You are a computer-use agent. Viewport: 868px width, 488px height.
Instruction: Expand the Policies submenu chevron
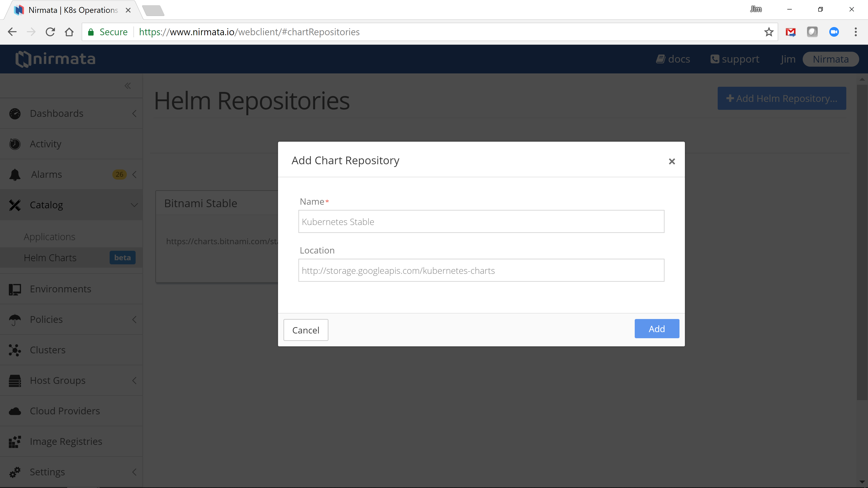coord(134,320)
